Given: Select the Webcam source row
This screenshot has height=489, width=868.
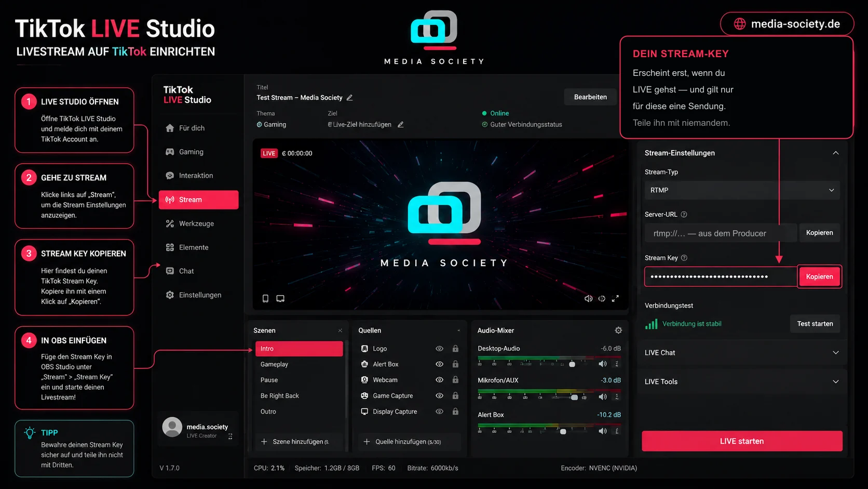Looking at the screenshot, I should [x=409, y=380].
